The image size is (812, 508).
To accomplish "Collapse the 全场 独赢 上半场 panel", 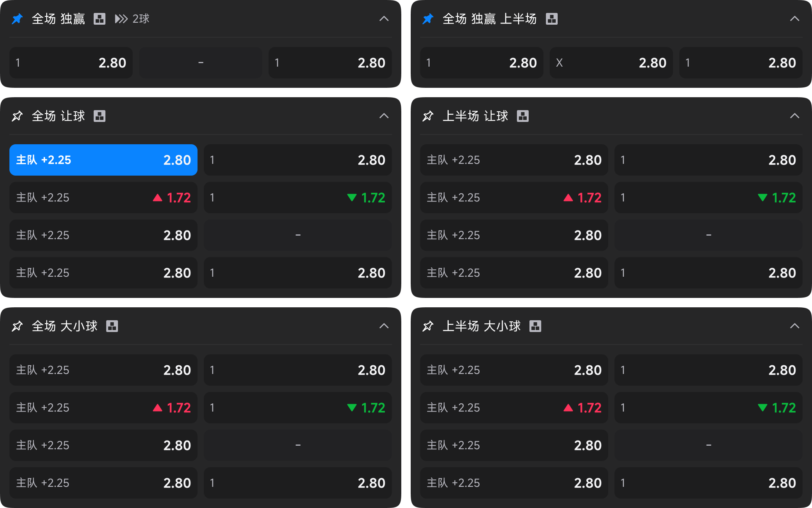I will (795, 19).
